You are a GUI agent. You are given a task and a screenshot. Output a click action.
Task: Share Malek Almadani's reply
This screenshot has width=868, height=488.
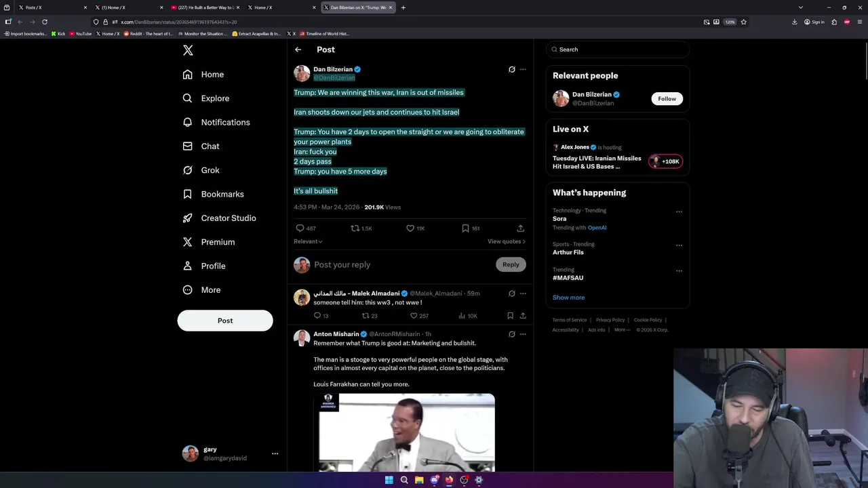click(x=523, y=316)
